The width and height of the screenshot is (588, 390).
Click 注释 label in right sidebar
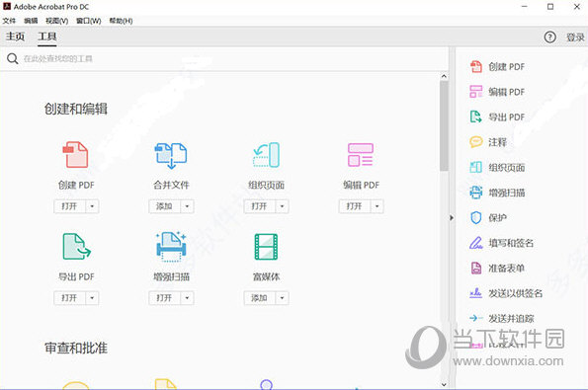click(497, 142)
